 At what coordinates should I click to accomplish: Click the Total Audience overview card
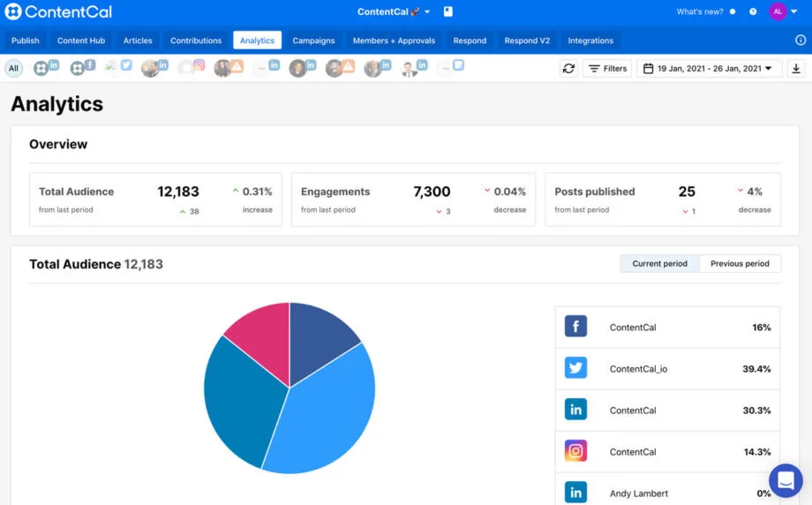(x=156, y=200)
